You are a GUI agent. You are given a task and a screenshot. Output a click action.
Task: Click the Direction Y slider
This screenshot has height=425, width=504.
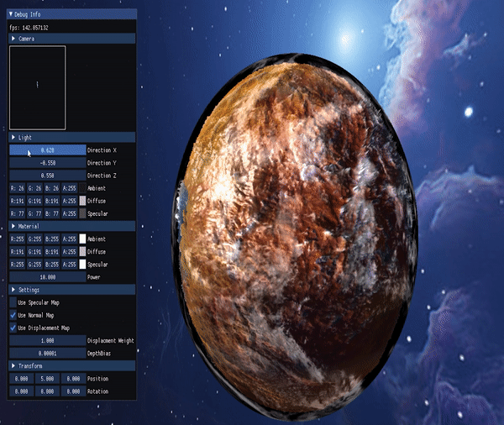pyautogui.click(x=48, y=163)
